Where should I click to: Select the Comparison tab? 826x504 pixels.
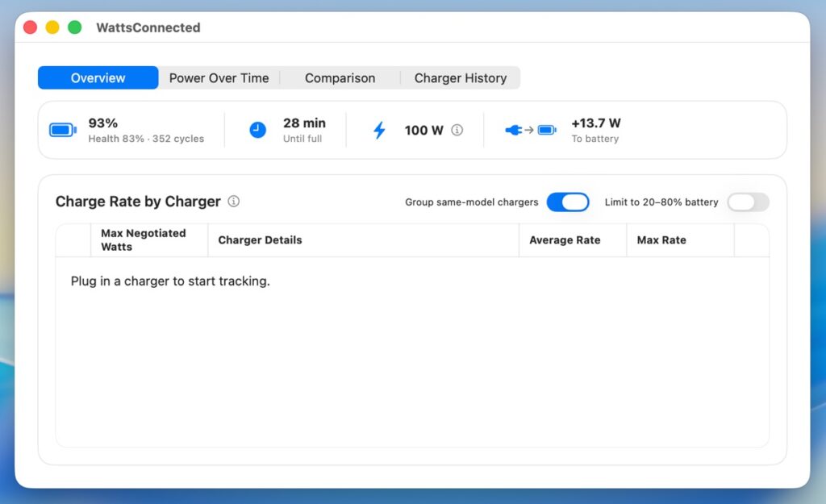click(340, 78)
